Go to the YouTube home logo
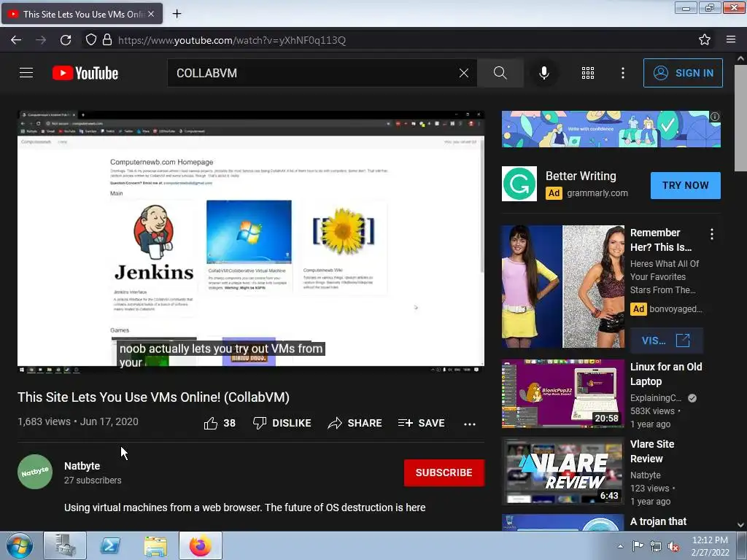 pyautogui.click(x=85, y=73)
